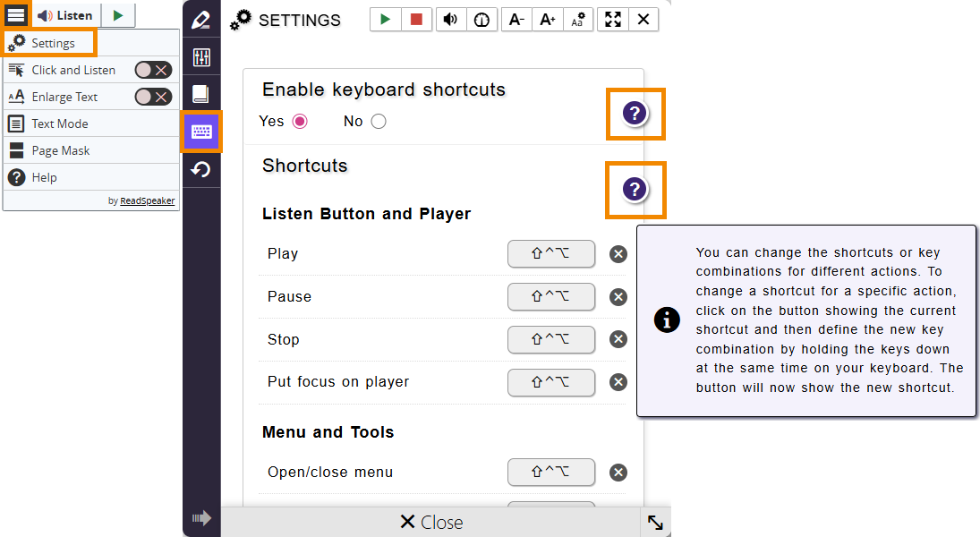The image size is (980, 537).
Task: Open the book sidebar tab
Action: tap(201, 95)
